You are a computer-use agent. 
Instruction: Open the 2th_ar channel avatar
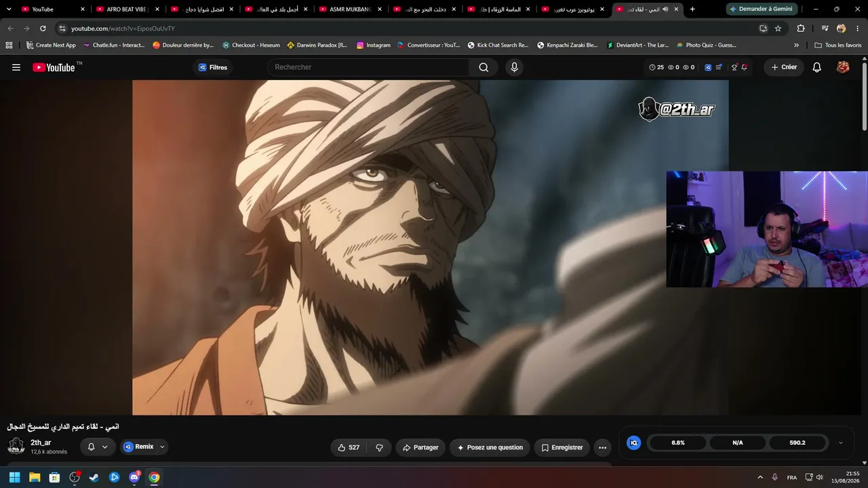pyautogui.click(x=16, y=445)
